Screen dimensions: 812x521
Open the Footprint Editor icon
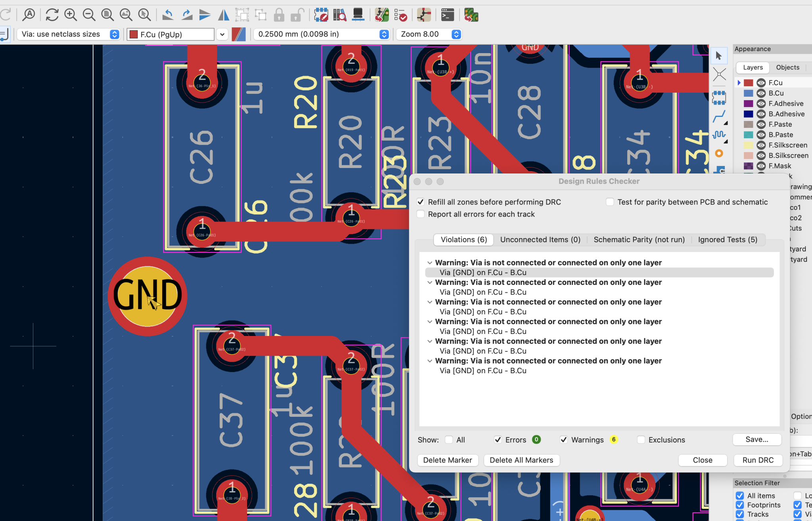321,15
